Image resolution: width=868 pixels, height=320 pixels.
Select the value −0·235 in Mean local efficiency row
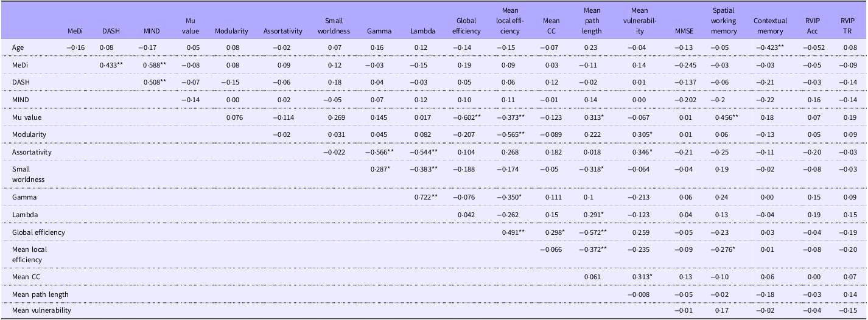coord(640,249)
